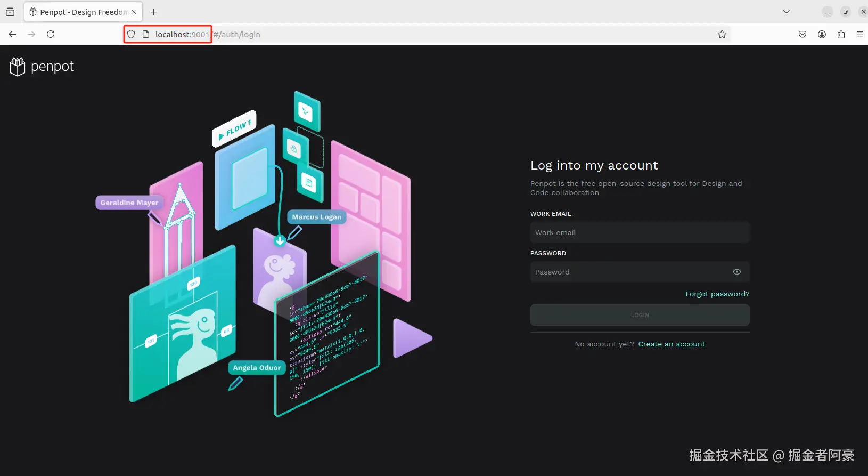868x476 pixels.
Task: Click the site information page icon
Action: pos(146,34)
